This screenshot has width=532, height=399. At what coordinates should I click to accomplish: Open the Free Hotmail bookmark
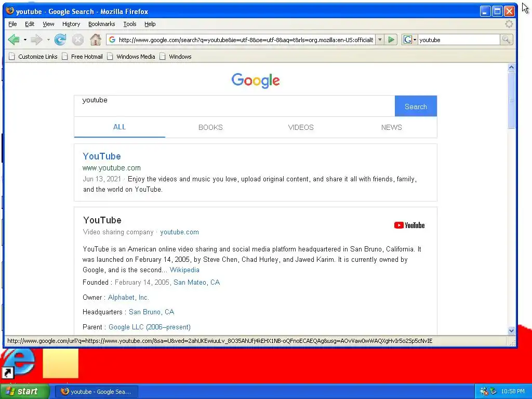87,57
